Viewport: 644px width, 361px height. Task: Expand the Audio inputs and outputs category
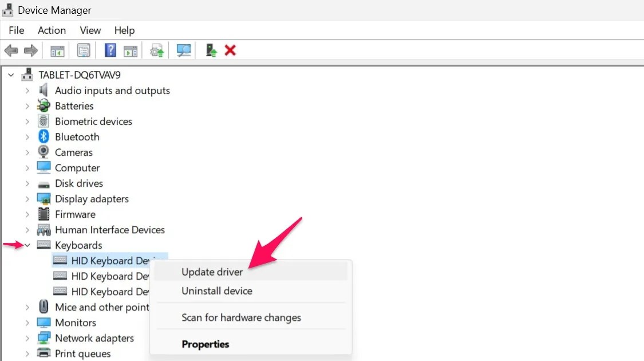(27, 90)
